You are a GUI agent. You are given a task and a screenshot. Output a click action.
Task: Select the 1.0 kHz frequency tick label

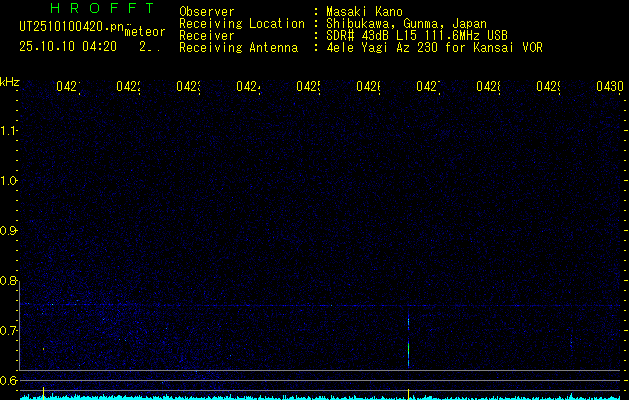pos(9,181)
